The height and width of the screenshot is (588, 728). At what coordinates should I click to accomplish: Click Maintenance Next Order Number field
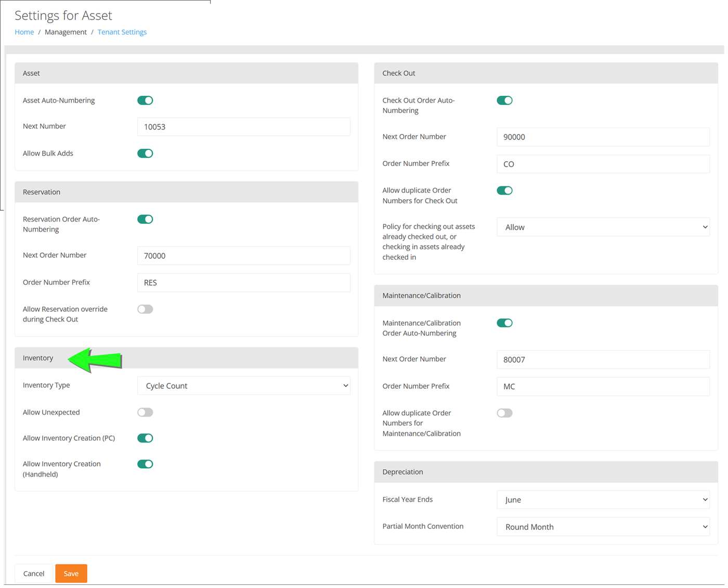(603, 360)
